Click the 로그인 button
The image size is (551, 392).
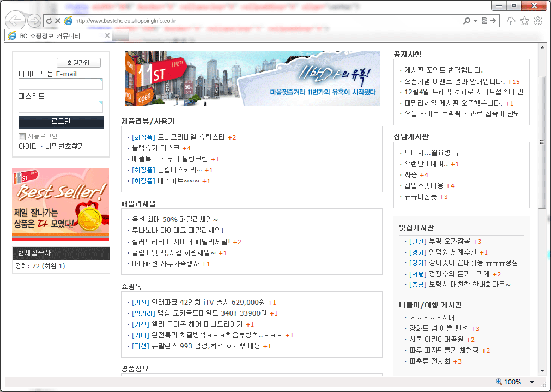point(61,122)
